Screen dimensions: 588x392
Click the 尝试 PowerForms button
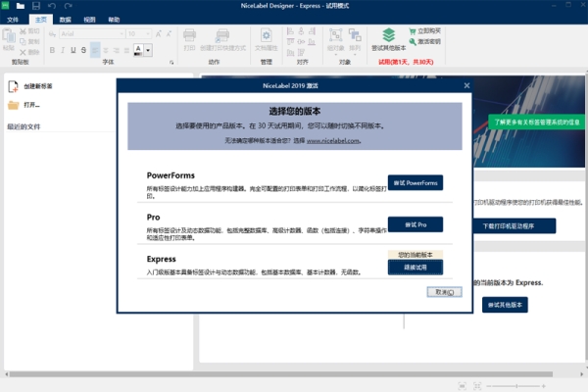416,182
